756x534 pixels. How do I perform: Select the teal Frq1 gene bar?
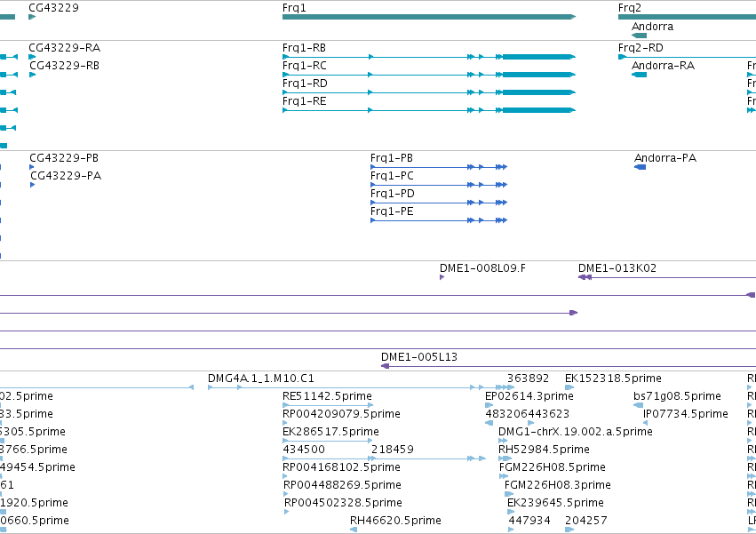point(428,17)
